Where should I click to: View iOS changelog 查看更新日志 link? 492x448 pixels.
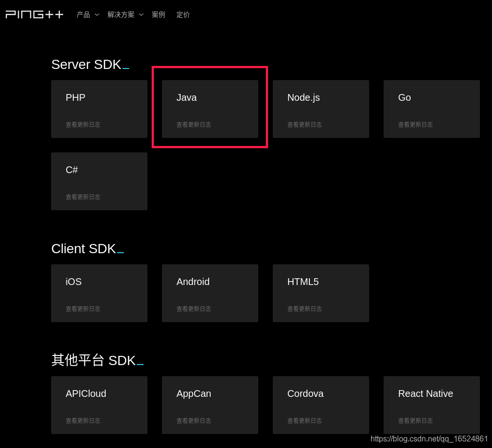pos(83,309)
